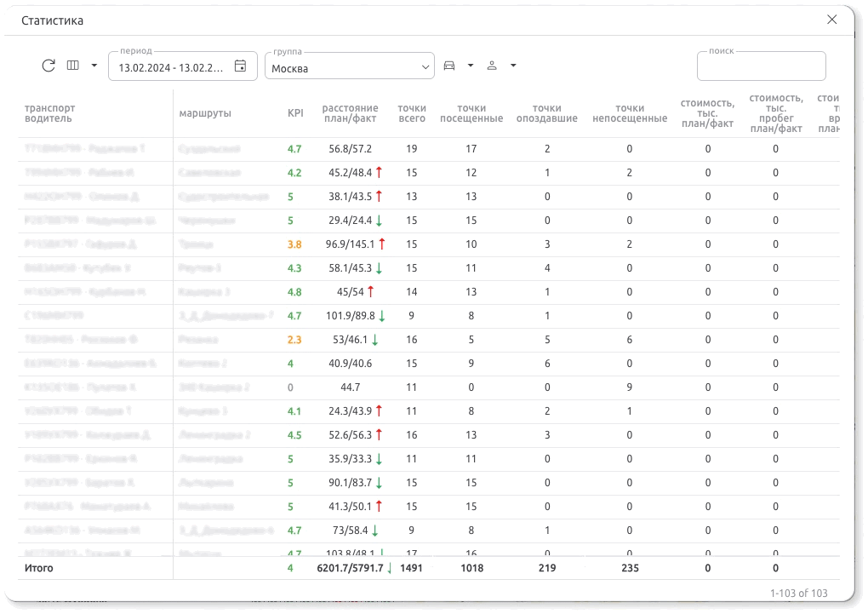The height and width of the screenshot is (614, 868).
Task: Click the расстояние план/факт column header
Action: tap(350, 113)
